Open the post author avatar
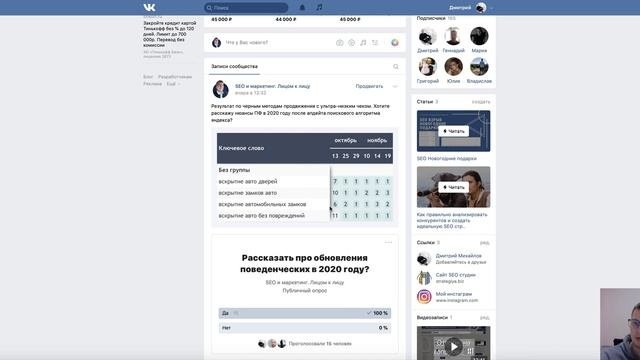Screen dimensions: 640x360 click(220, 89)
